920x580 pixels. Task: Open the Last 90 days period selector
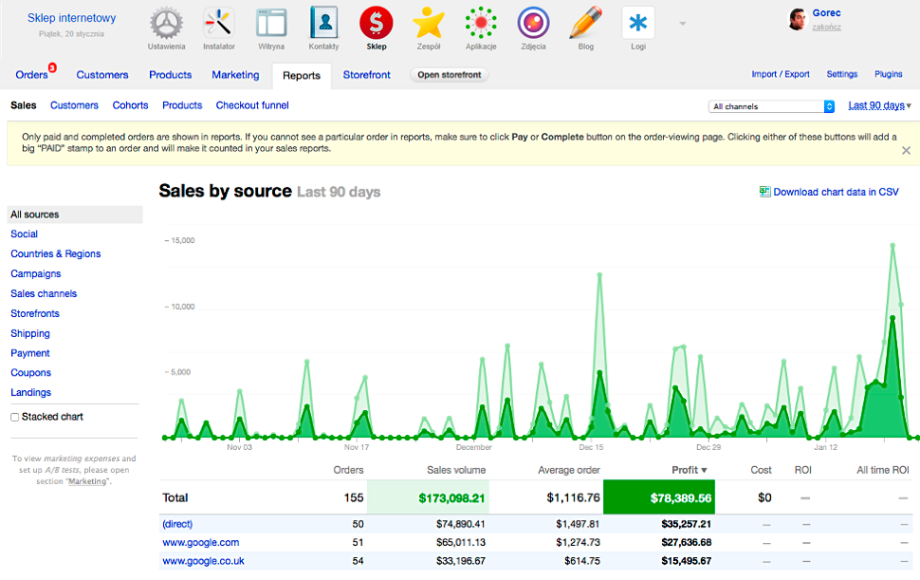(x=879, y=105)
